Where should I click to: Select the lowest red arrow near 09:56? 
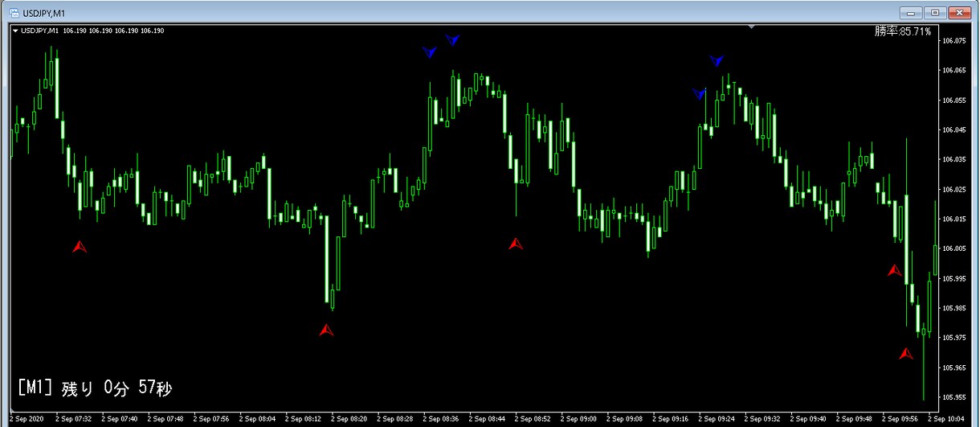[x=906, y=353]
